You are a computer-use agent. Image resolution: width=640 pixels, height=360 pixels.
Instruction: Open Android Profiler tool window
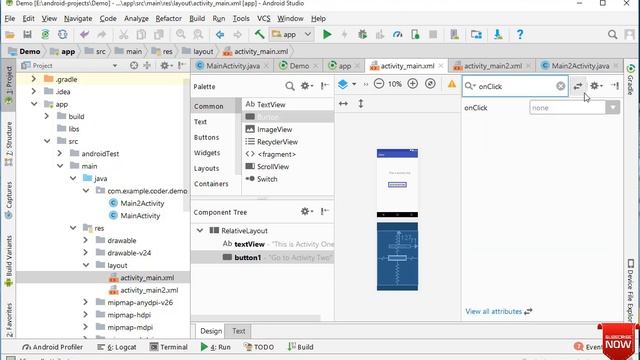tap(52, 347)
